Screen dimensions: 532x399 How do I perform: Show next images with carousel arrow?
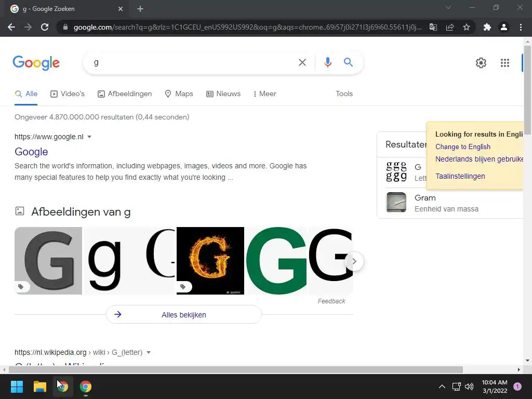(354, 261)
